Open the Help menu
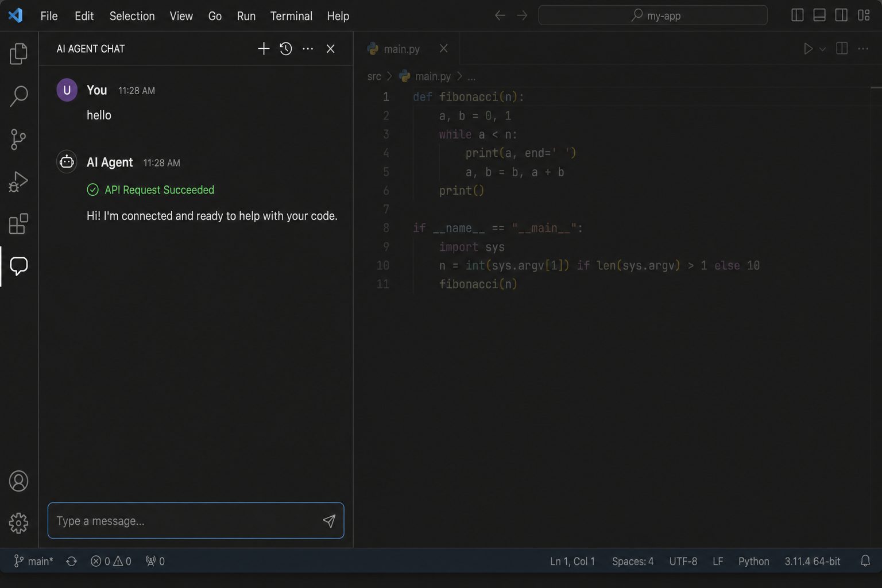 pos(338,16)
